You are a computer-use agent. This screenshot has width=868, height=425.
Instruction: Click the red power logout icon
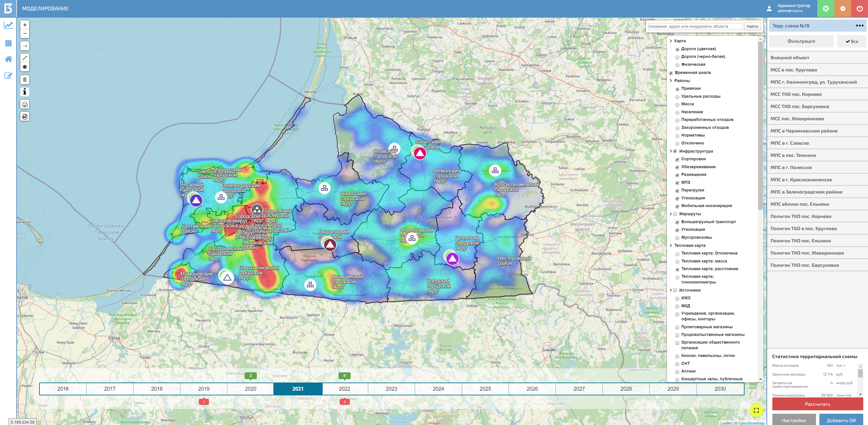tap(859, 8)
